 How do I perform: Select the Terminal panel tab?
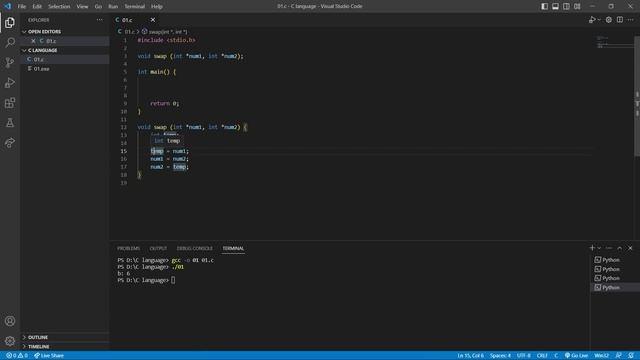233,248
